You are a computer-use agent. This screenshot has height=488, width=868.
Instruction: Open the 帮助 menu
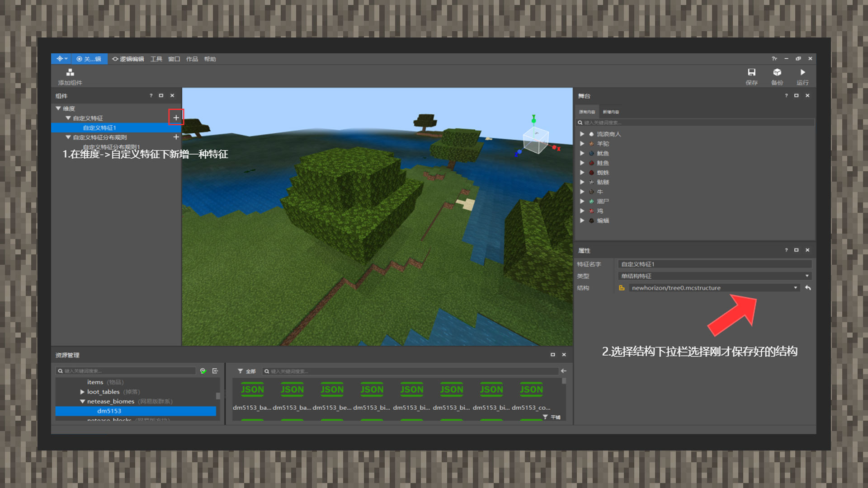(210, 59)
